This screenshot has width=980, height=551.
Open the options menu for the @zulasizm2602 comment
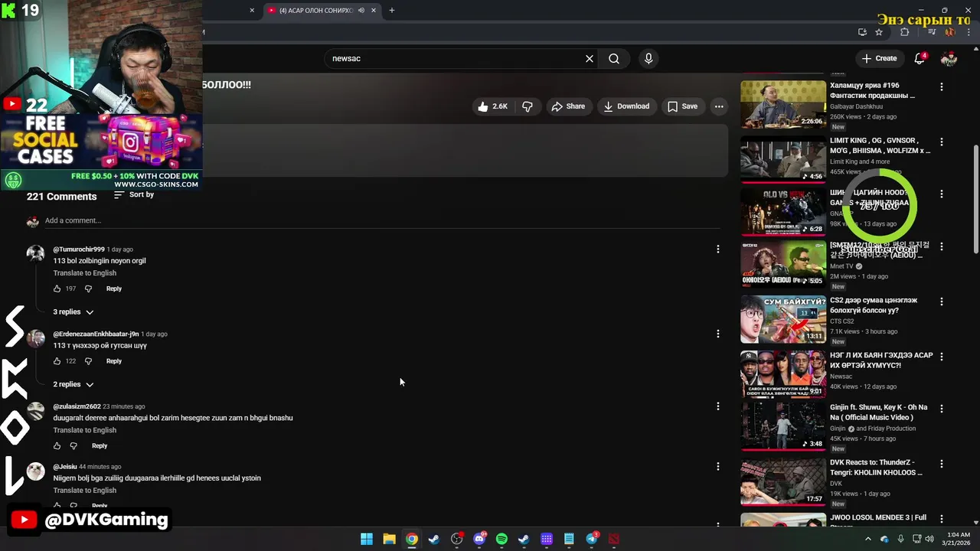click(717, 406)
